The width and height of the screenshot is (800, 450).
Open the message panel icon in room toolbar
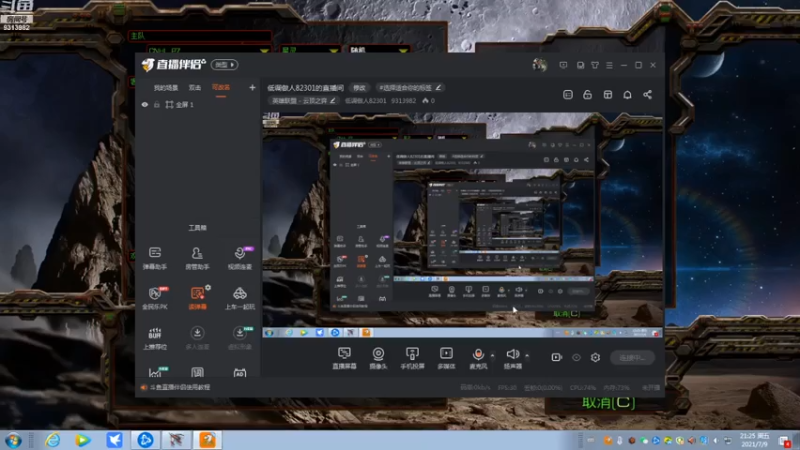pos(568,95)
